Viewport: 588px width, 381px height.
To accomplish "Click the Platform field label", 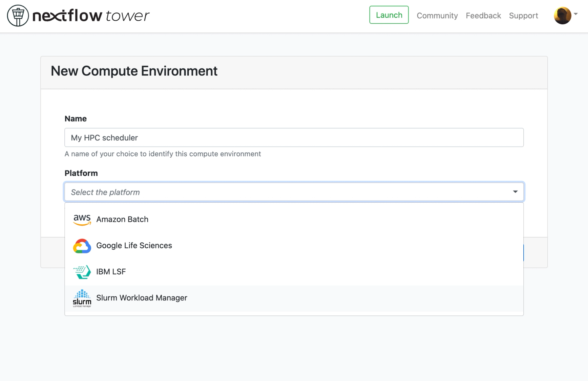I will point(81,173).
